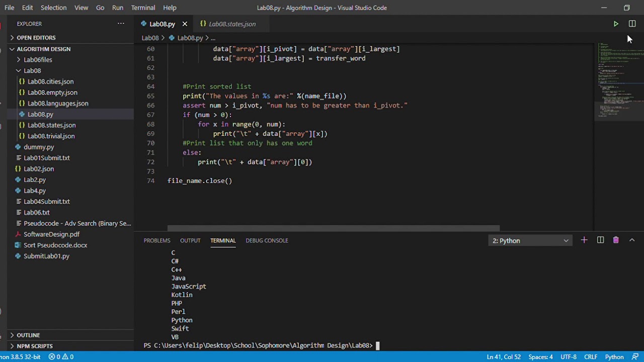Image resolution: width=644 pixels, height=362 pixels.
Task: Change line endings via CRLF
Action: [x=591, y=357]
